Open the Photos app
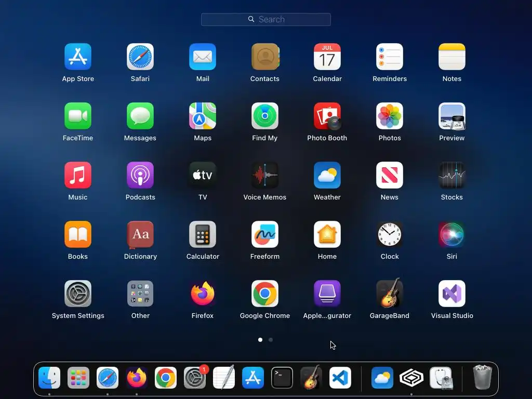 [390, 116]
